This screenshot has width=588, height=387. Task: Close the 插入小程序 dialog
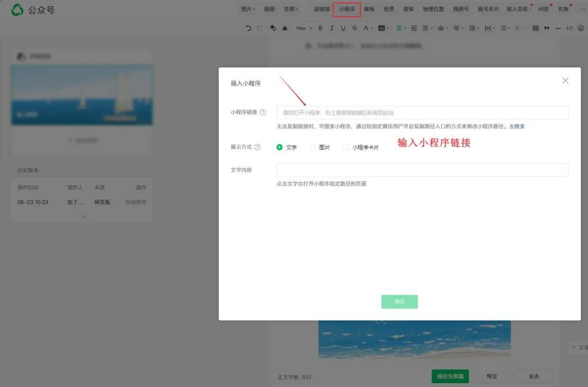tap(565, 81)
